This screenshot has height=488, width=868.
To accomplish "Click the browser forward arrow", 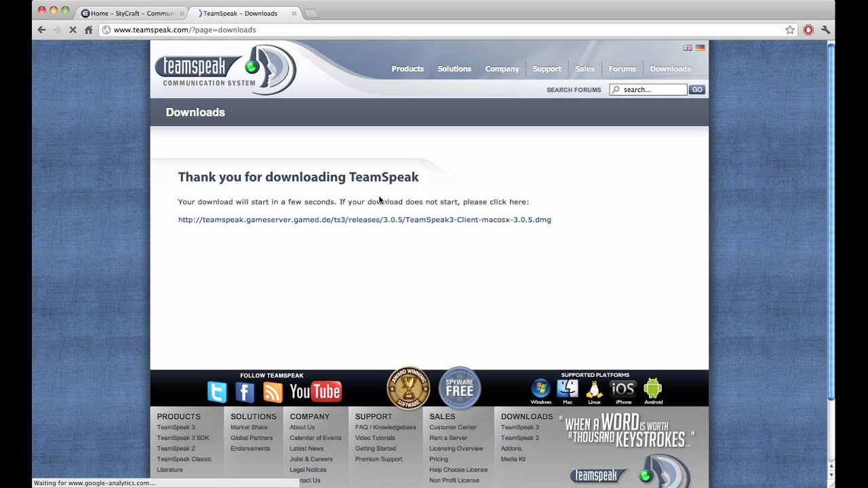I will pyautogui.click(x=57, y=30).
